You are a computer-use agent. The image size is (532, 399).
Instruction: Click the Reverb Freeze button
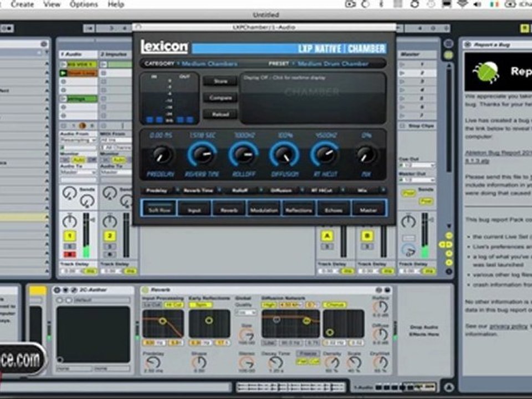308,354
